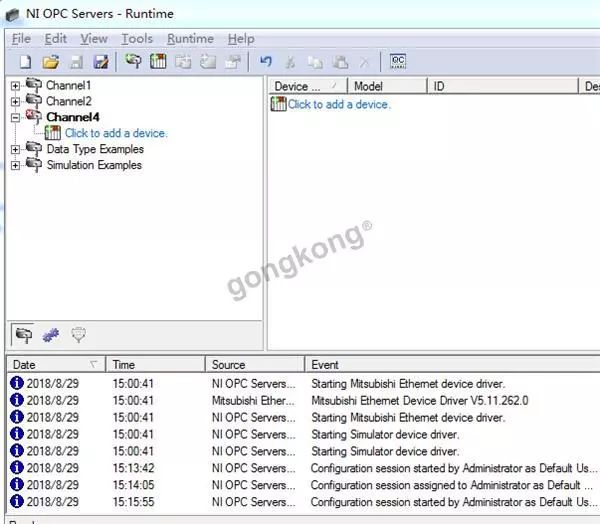The image size is (600, 524).
Task: Click the Channel4 error channel icon
Action: 34,117
